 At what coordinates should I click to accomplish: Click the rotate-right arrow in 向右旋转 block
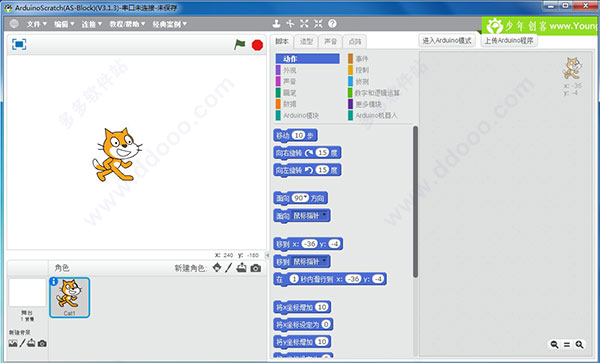click(x=309, y=153)
